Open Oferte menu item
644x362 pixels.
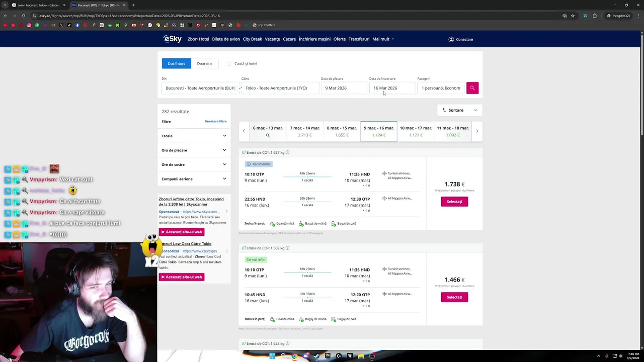pyautogui.click(x=340, y=39)
